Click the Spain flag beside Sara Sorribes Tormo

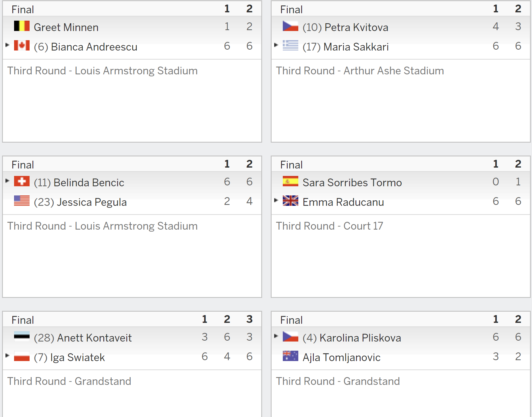tap(291, 181)
